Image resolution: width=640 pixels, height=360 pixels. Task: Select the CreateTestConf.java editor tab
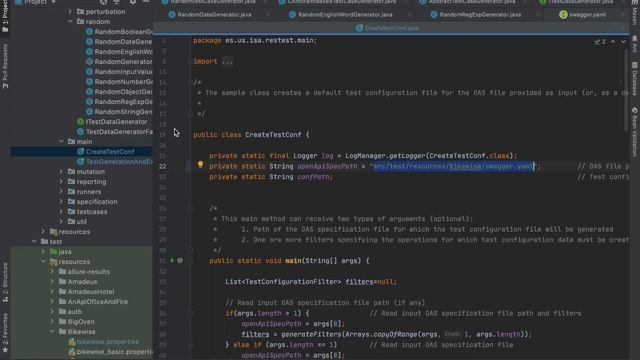pyautogui.click(x=391, y=28)
